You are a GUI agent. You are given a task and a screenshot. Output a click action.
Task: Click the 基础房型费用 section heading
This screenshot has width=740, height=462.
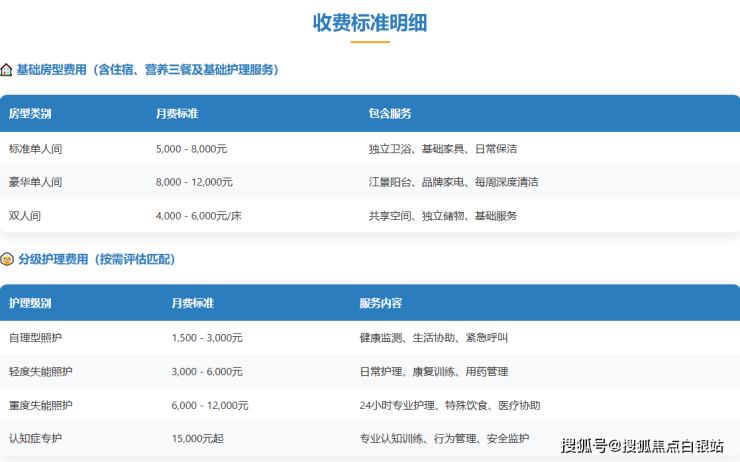tap(148, 70)
